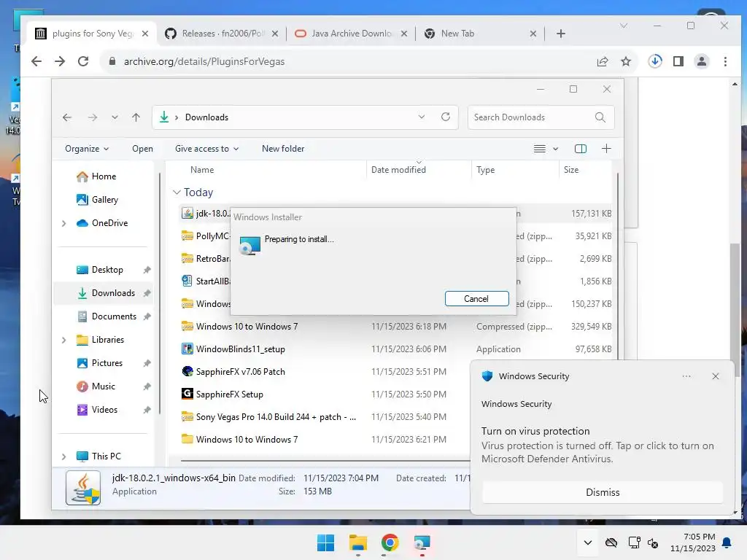747x560 pixels.
Task: Show hidden system tray icons
Action: [x=587, y=542]
